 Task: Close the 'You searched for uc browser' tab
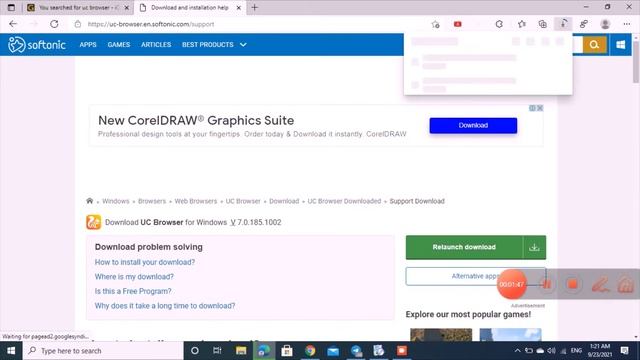(127, 8)
